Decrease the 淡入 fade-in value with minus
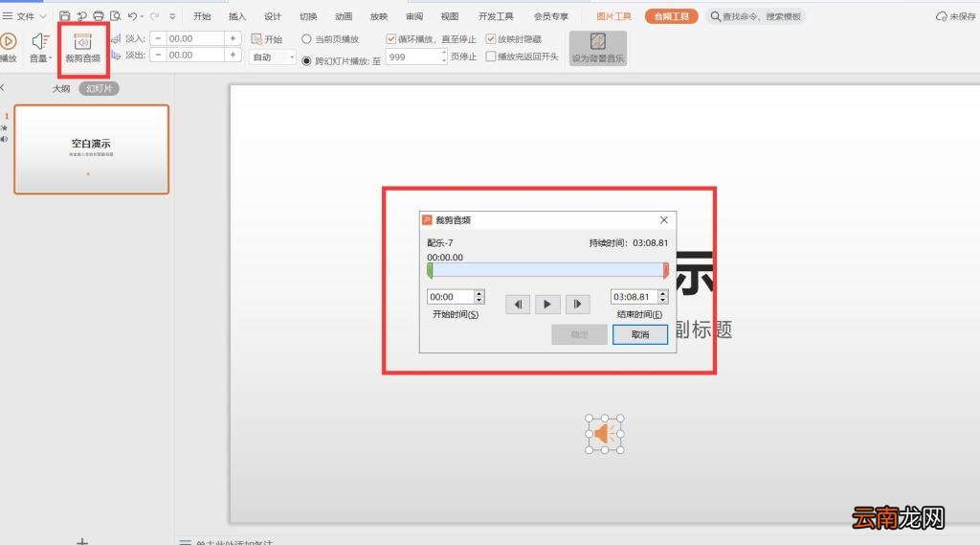This screenshot has width=980, height=545. pos(158,38)
